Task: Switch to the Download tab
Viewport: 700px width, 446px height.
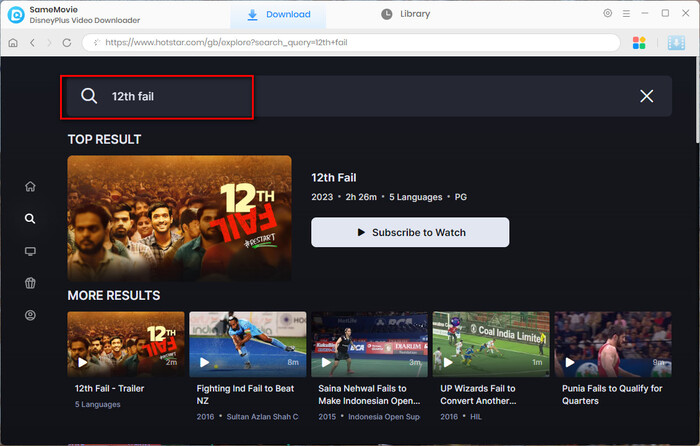Action: coord(279,15)
